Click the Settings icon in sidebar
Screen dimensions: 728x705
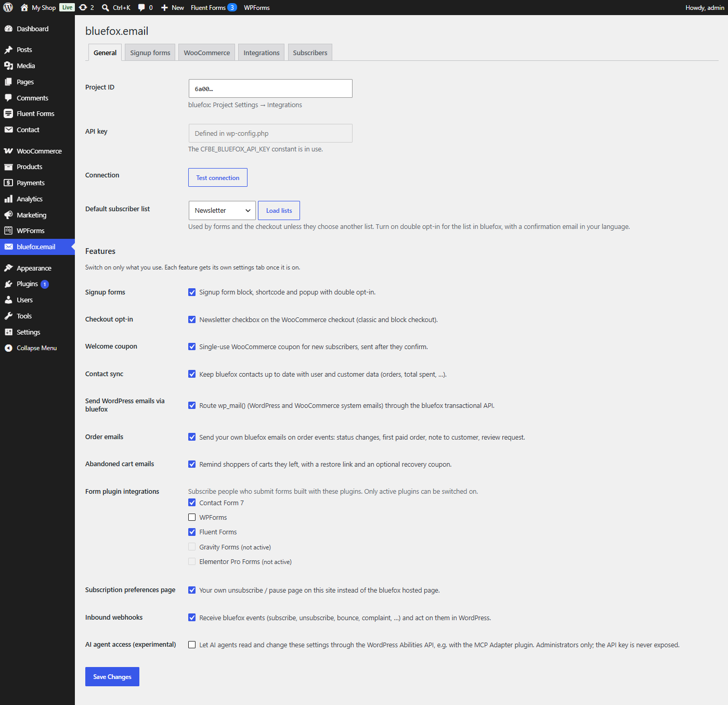coord(8,332)
